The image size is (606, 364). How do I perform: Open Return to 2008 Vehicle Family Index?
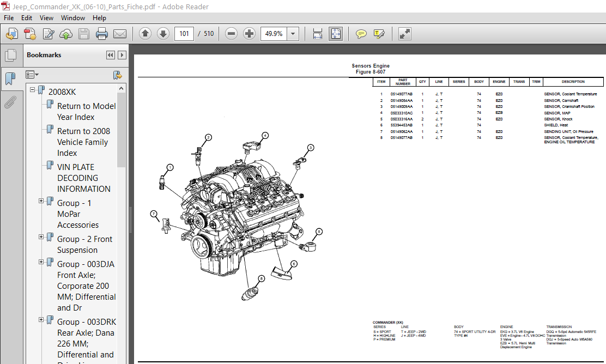click(x=83, y=142)
